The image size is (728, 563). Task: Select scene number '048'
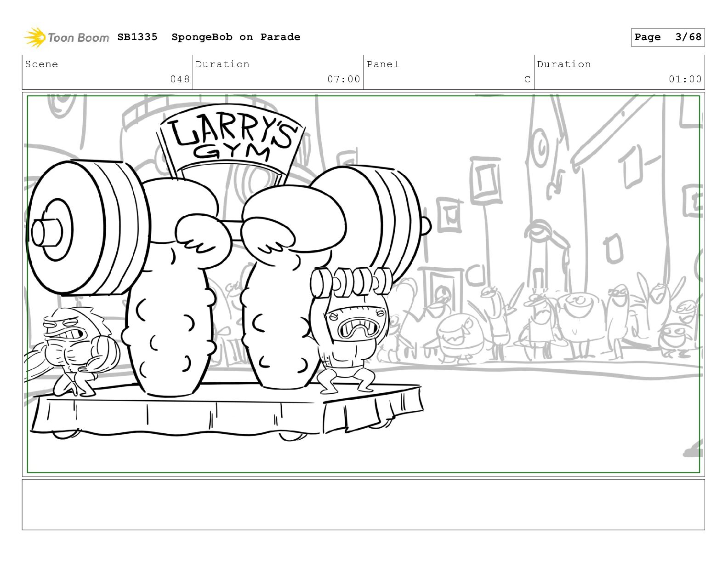[x=180, y=79]
